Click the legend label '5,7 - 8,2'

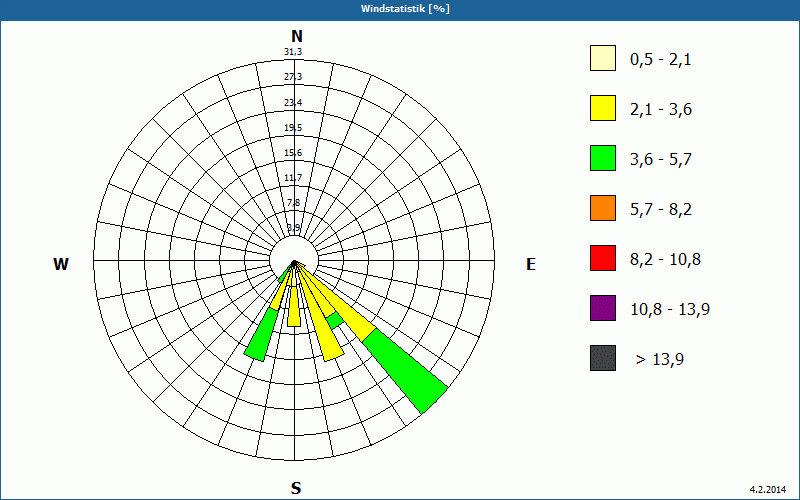coord(661,210)
